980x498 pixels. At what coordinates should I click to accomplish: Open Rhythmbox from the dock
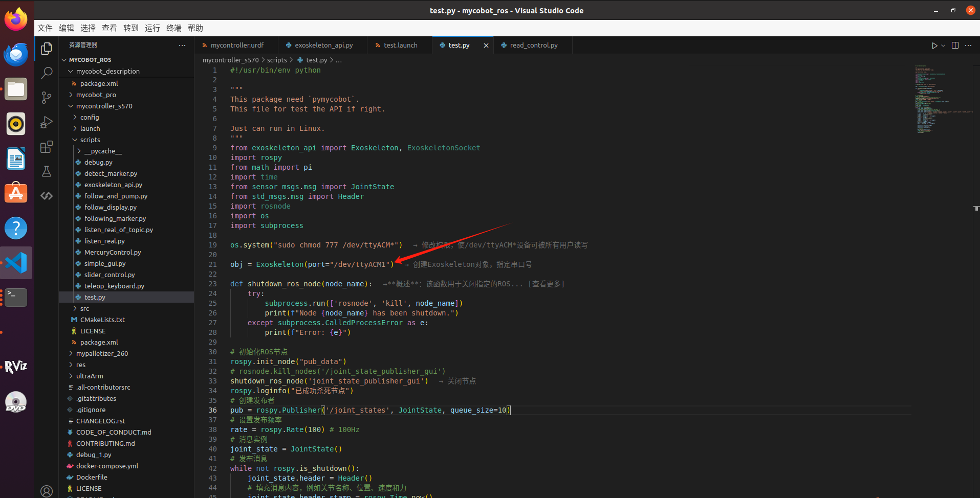[x=16, y=124]
